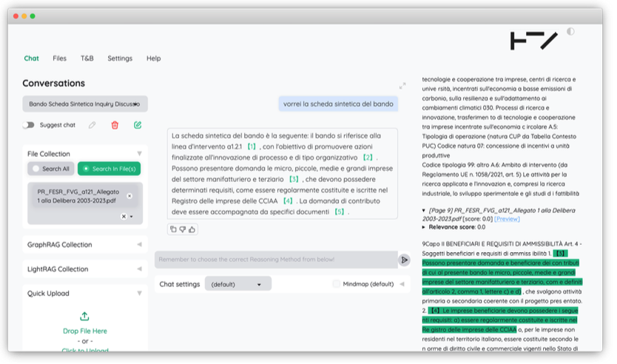Screen dimensions: 617x364
Task: Expand chat panel with the fullscreen arrows icon
Action: 402,86
